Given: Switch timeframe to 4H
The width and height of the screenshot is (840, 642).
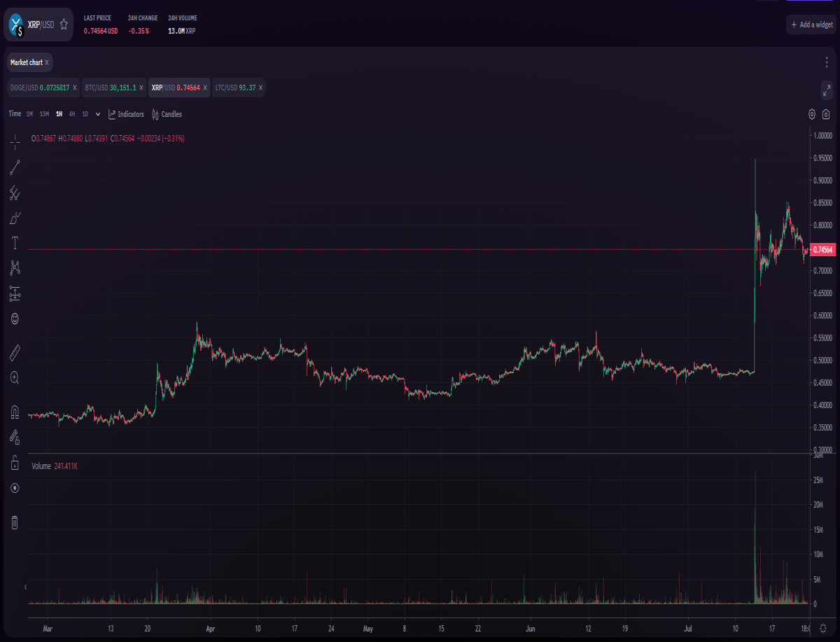Looking at the screenshot, I should click(x=72, y=114).
